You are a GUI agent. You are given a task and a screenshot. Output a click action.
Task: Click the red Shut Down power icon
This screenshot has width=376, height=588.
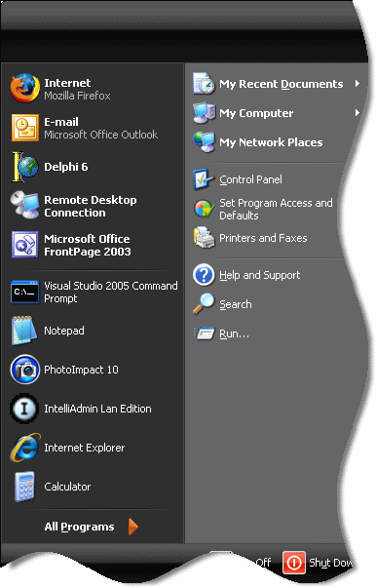coord(294,562)
